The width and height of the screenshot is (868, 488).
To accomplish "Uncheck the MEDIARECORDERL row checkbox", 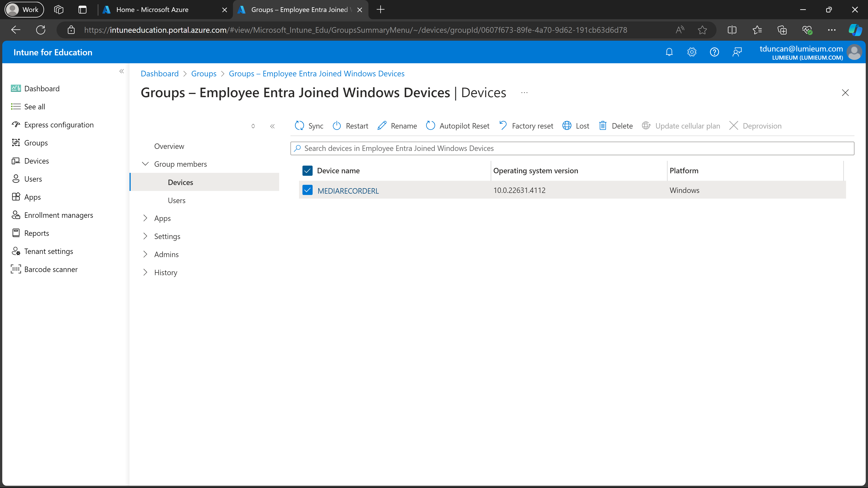I will (307, 190).
